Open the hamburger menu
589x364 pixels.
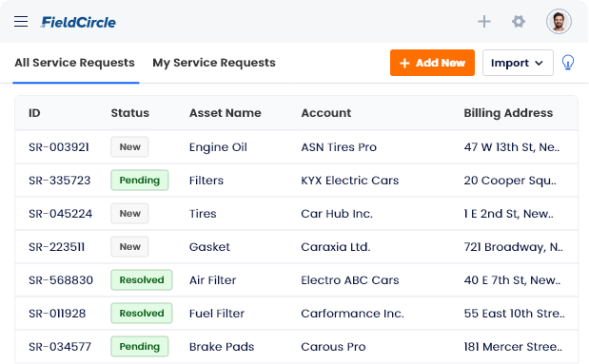click(21, 22)
